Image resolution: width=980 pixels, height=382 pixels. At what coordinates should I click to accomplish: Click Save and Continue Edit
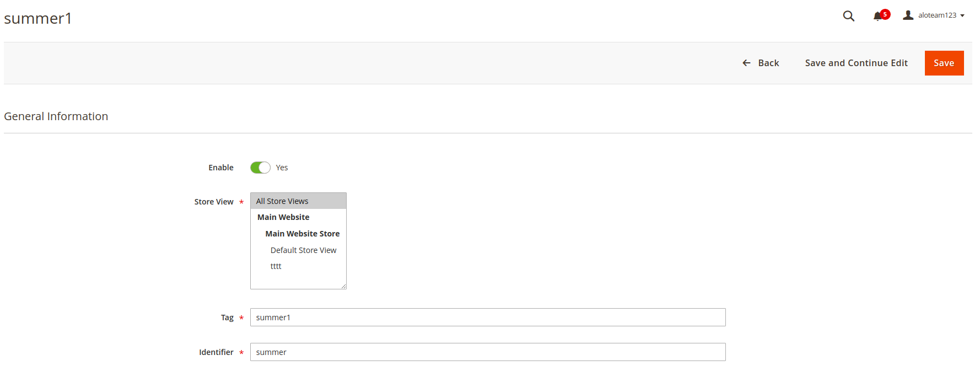856,63
